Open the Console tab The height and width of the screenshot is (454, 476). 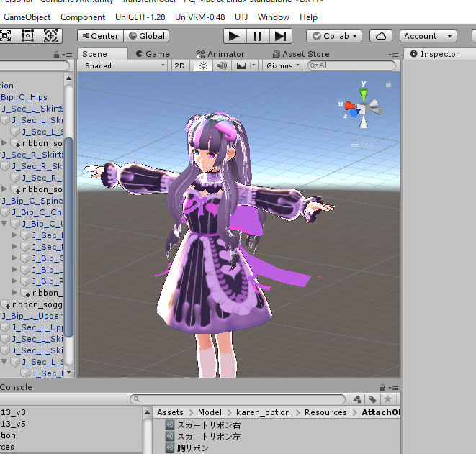(x=16, y=387)
